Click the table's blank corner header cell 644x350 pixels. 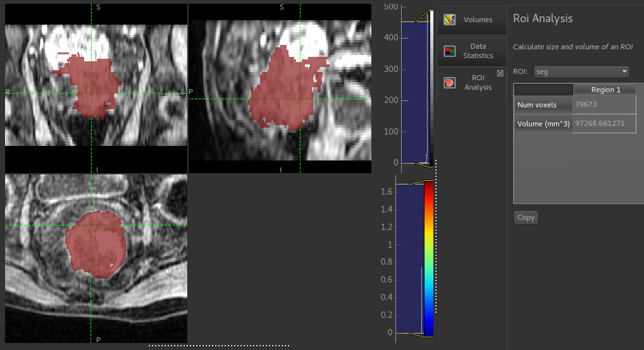pos(543,90)
